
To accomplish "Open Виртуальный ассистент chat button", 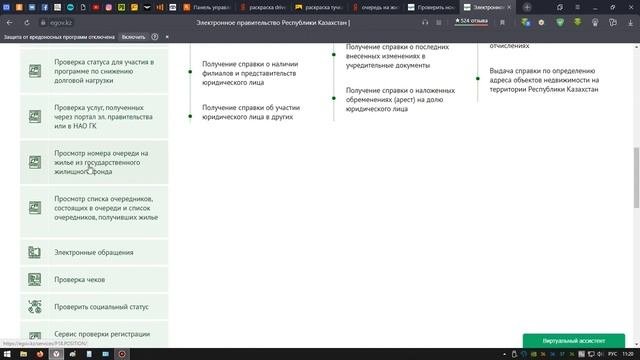I will [x=573, y=341].
